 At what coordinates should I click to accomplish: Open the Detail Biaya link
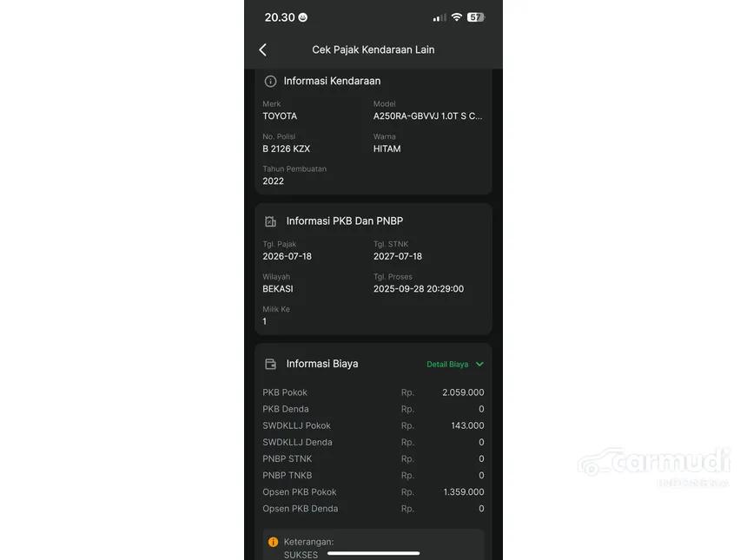click(447, 365)
